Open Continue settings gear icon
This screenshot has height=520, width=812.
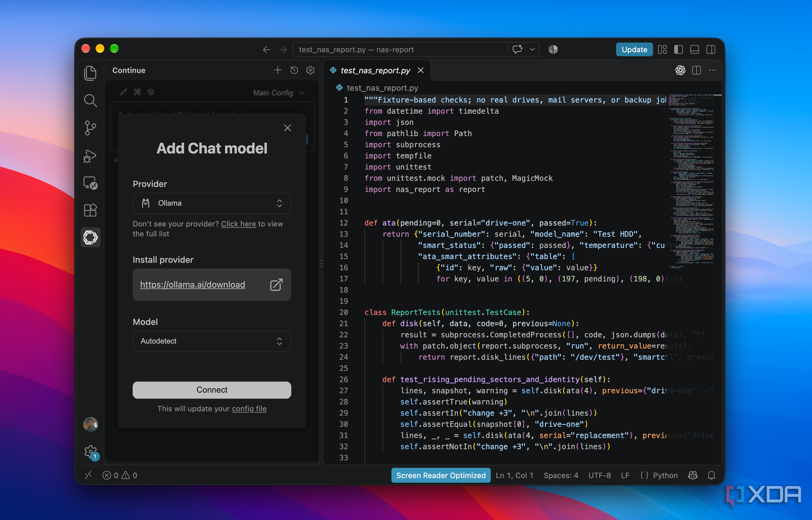click(x=310, y=70)
